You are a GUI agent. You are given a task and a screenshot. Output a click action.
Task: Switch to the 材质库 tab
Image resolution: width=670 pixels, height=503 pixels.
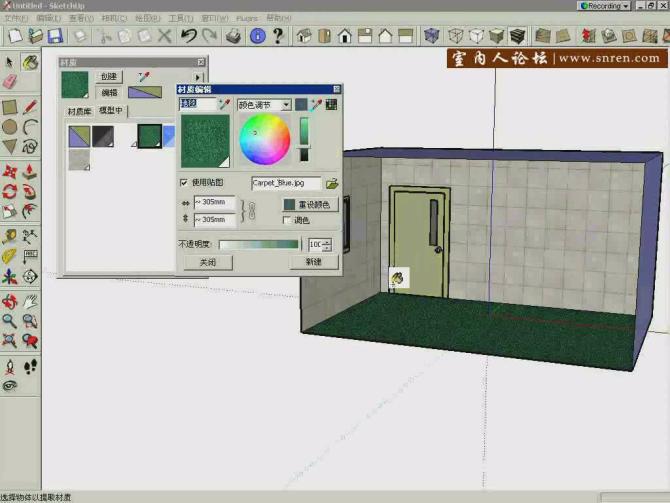click(79, 111)
